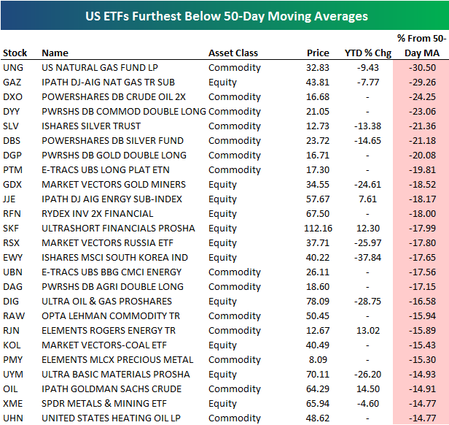
Task: Click the price 32.83 for UNG
Action: pyautogui.click(x=318, y=68)
